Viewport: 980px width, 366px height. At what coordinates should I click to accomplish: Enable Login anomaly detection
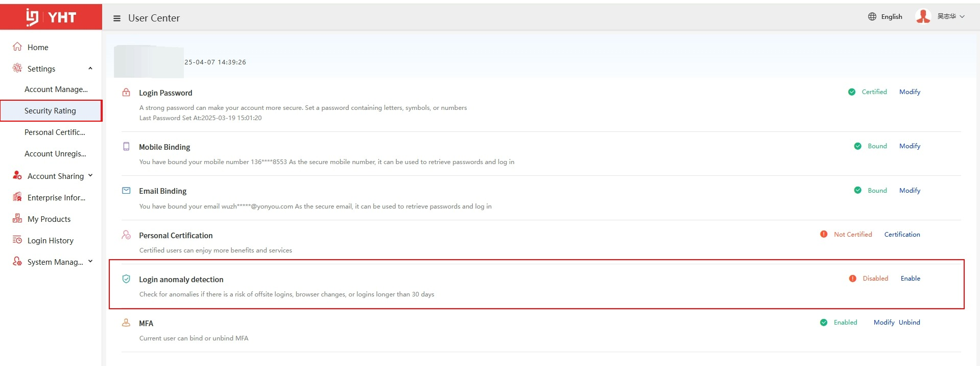pos(910,279)
